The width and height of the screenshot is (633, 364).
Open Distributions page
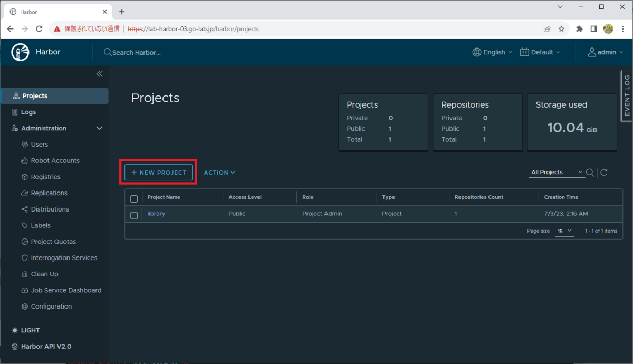coord(50,209)
